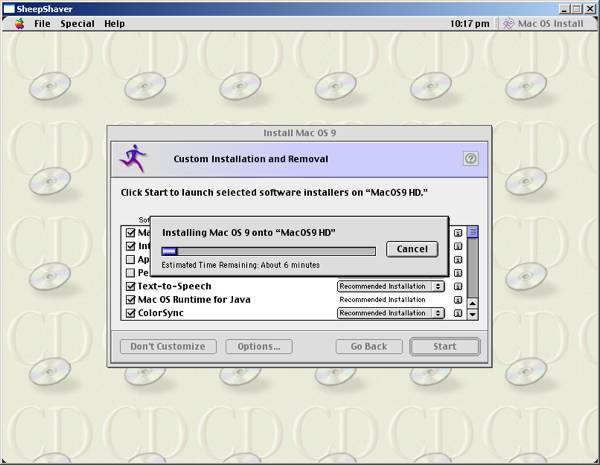Open the File menu
The height and width of the screenshot is (465, 600).
click(42, 23)
